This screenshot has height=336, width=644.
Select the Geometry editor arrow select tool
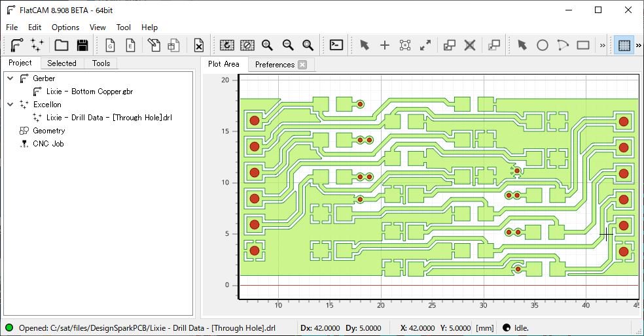tap(522, 45)
